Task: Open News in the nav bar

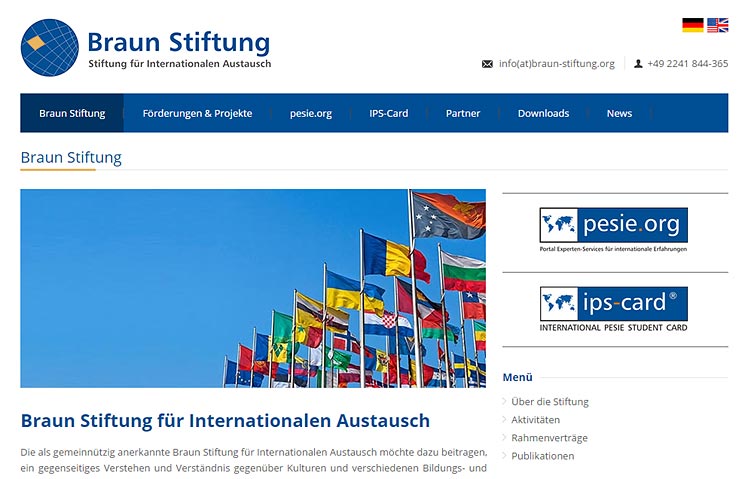Action: click(619, 113)
